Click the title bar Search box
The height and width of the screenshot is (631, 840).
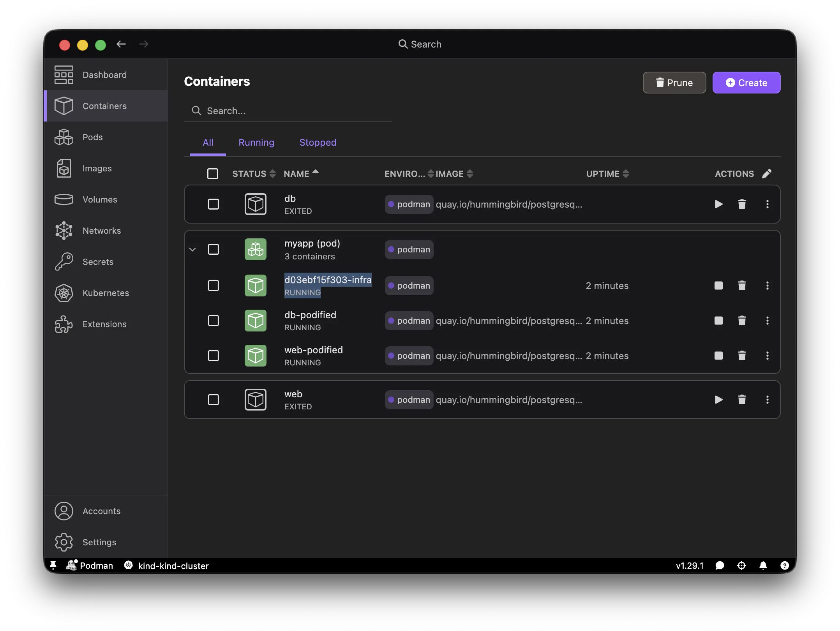coord(420,44)
